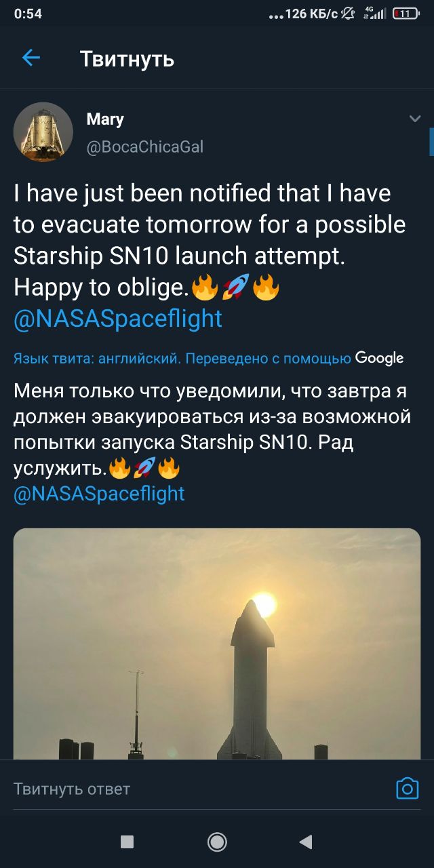434x868 pixels.
Task: Expand the tweet options chevron
Action: 415,119
